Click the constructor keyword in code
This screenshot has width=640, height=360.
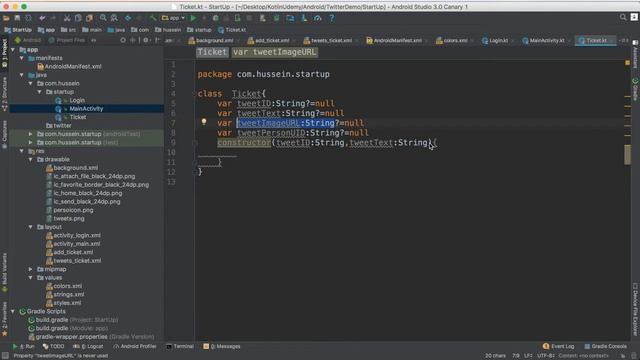coord(244,142)
